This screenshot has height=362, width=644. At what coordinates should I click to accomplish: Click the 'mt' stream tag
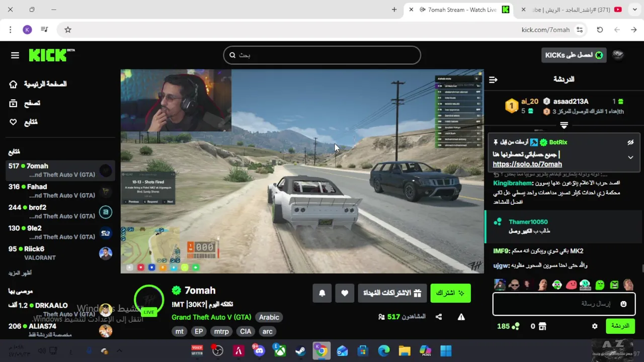point(180,331)
